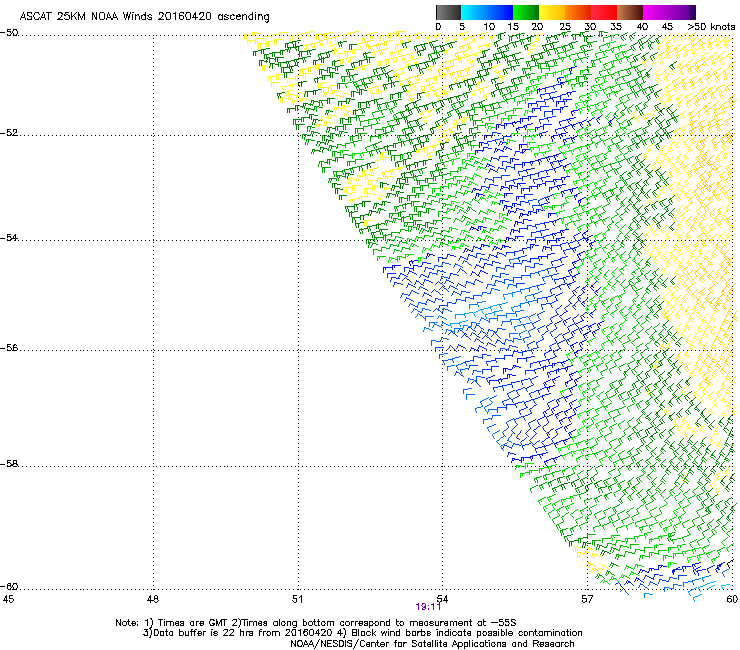Image resolution: width=740 pixels, height=650 pixels.
Task: Click legend tick number 40
Action: (x=642, y=27)
